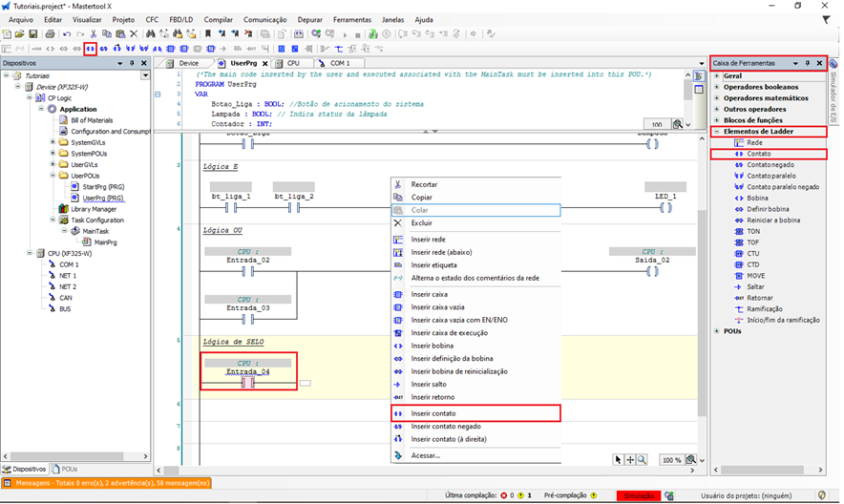Image resolution: width=844 pixels, height=504 pixels.
Task: Pin the Caixa de Ferramentas panel
Action: coord(808,63)
